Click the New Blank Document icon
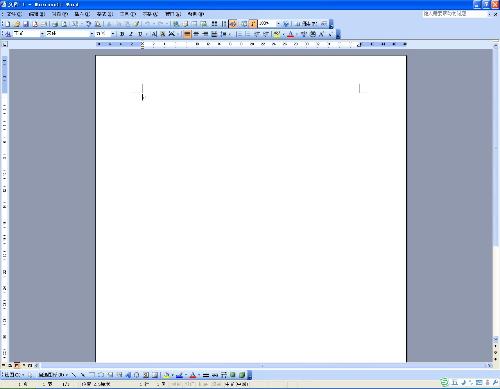The image size is (500, 389). (x=8, y=24)
